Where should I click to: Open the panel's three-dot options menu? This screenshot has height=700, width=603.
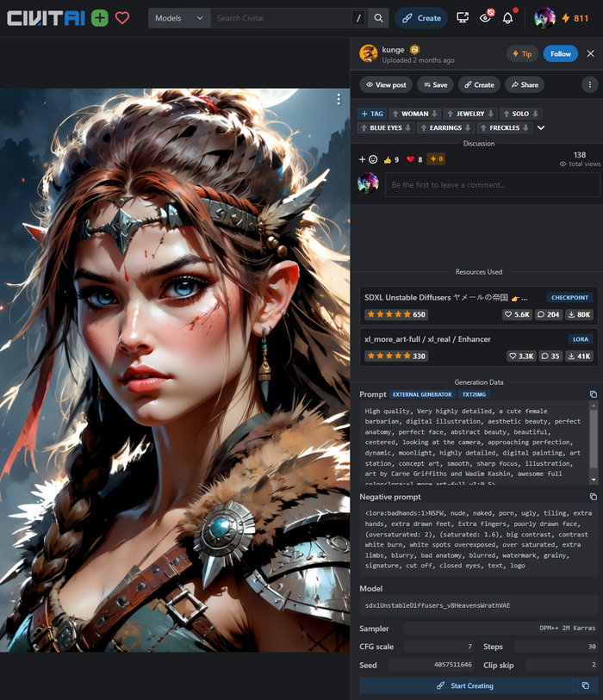click(589, 85)
